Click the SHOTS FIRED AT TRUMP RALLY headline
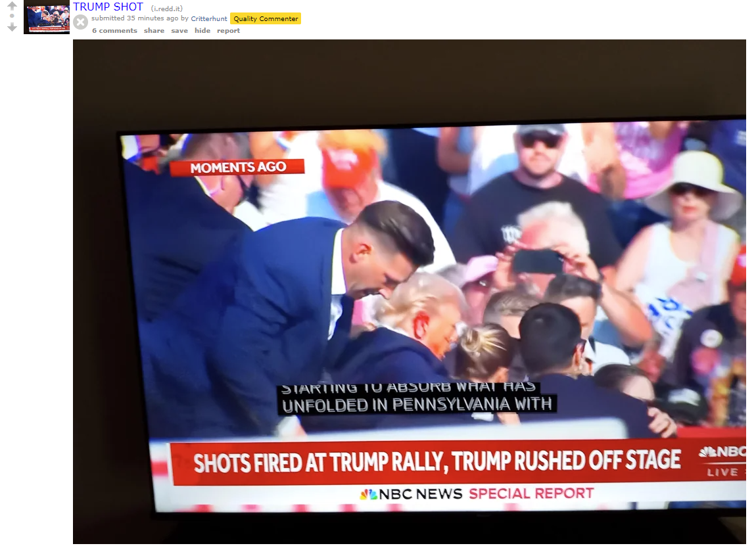The image size is (756, 550). [437, 461]
